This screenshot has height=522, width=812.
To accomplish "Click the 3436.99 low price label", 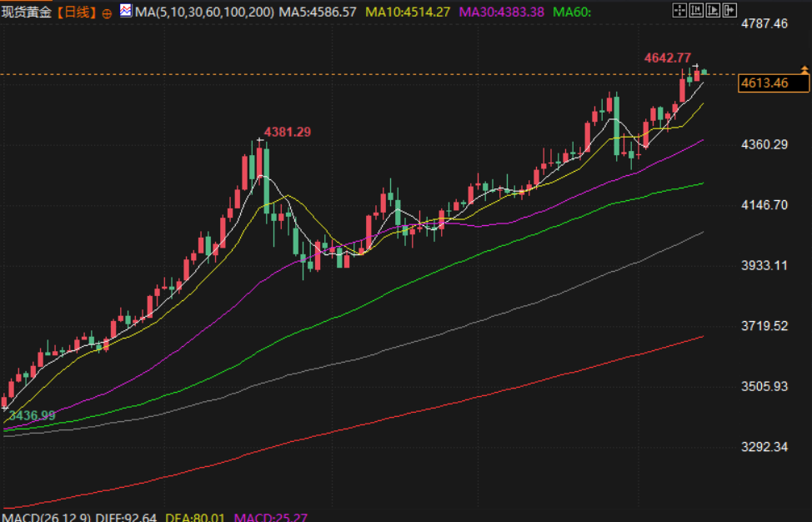I will point(32,415).
